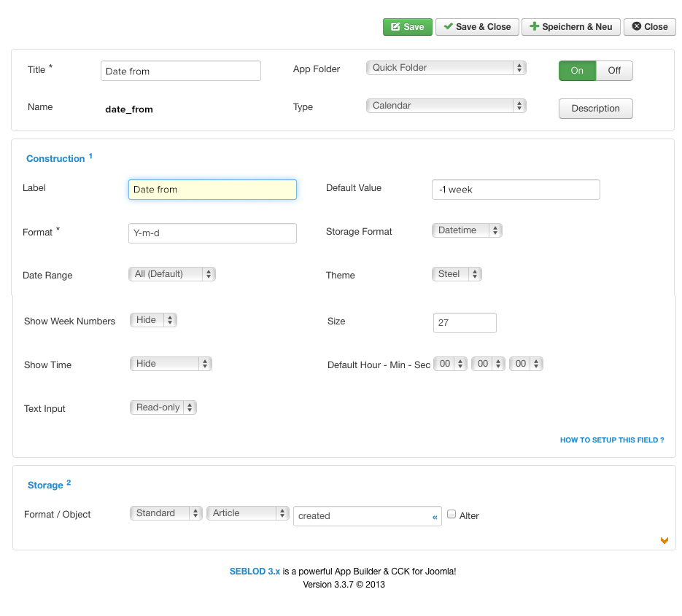This screenshot has height=616, width=682.
Task: Follow the SEBLOD 3.x footer link
Action: tap(255, 572)
